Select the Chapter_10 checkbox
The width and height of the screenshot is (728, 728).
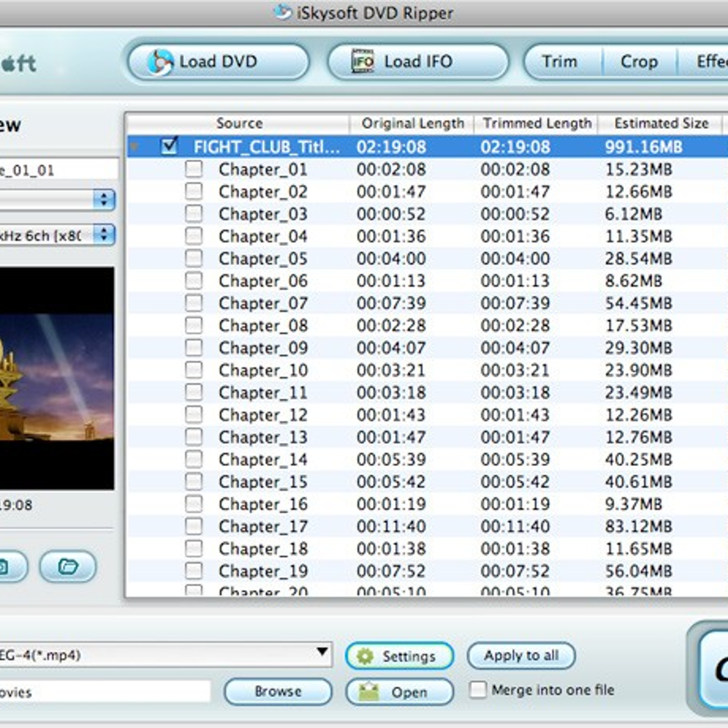click(194, 369)
